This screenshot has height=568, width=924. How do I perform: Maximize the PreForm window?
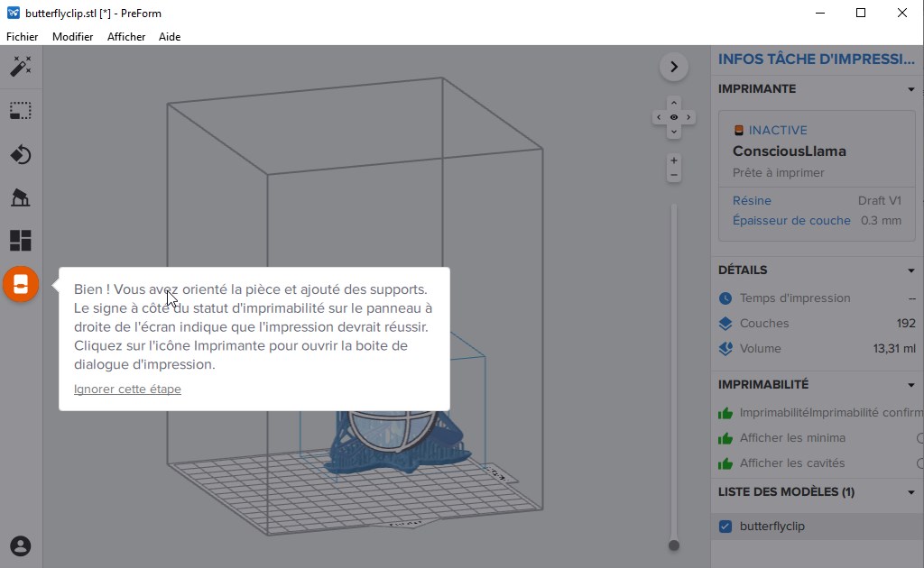point(860,13)
